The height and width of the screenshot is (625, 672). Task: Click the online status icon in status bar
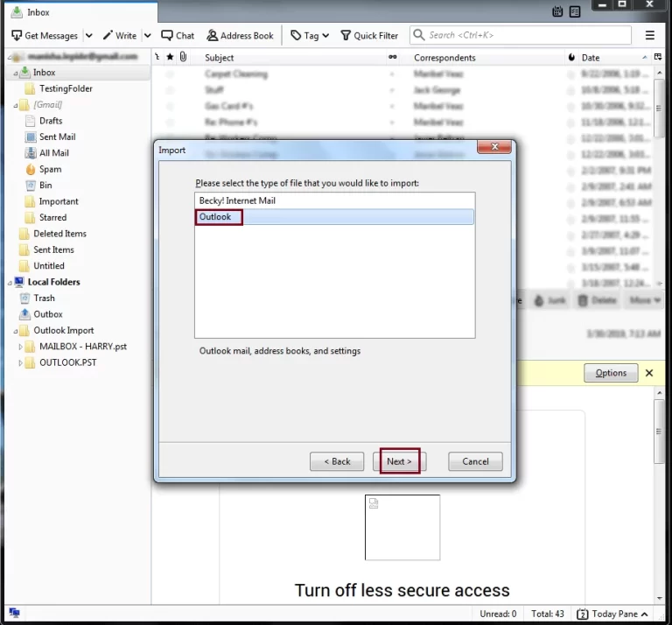pos(14,613)
